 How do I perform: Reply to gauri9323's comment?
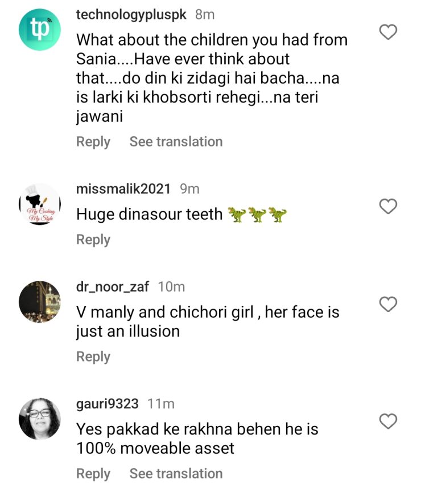pos(93,473)
